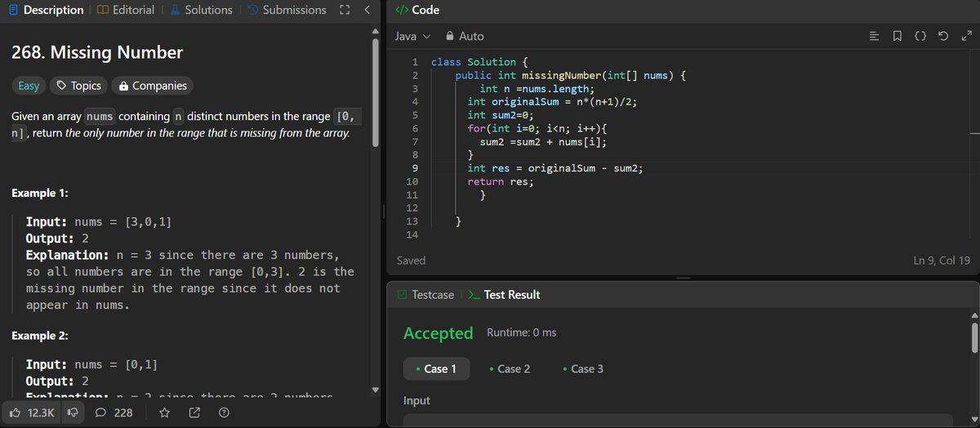Viewport: 980px width, 428px height.
Task: Select Case 3
Action: coord(582,368)
